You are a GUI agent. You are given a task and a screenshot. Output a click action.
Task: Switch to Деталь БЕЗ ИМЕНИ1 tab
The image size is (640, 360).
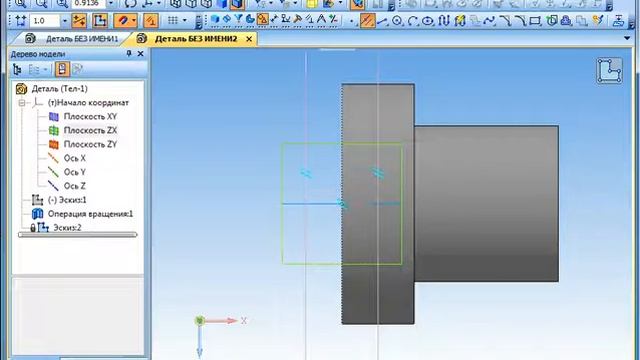click(x=82, y=39)
